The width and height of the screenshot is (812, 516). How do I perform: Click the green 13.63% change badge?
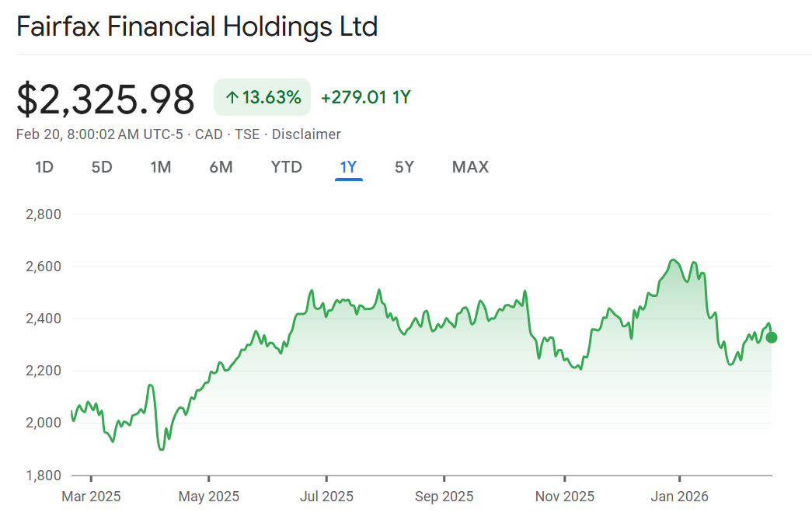(x=263, y=97)
